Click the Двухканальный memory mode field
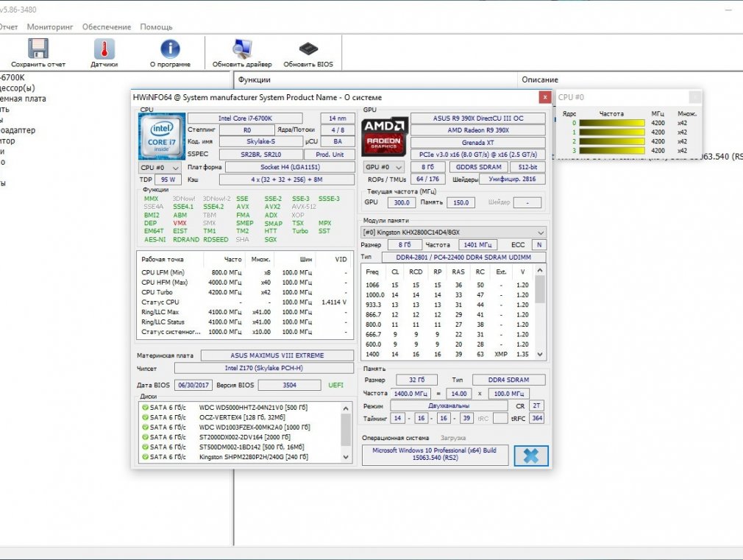The width and height of the screenshot is (743, 560). (x=448, y=406)
